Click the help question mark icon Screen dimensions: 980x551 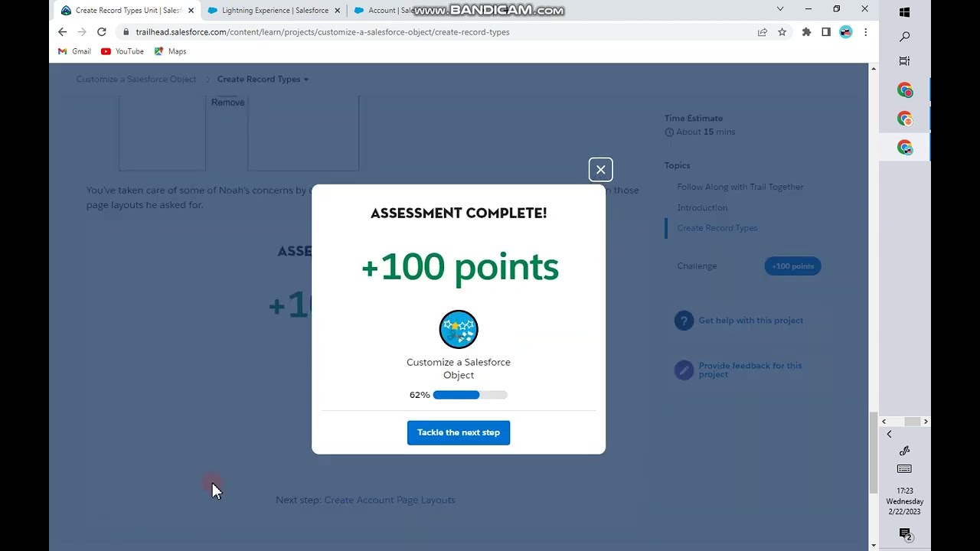pyautogui.click(x=684, y=321)
